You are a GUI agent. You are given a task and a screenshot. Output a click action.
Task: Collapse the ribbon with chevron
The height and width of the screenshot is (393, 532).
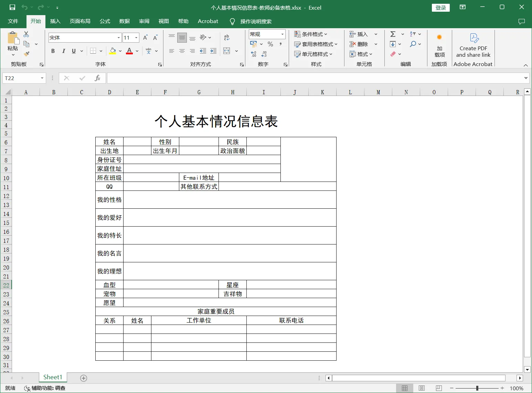pyautogui.click(x=525, y=65)
